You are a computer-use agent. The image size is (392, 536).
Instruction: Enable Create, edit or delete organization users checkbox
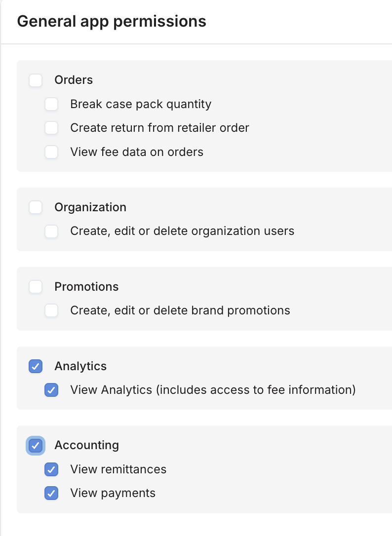(x=51, y=231)
